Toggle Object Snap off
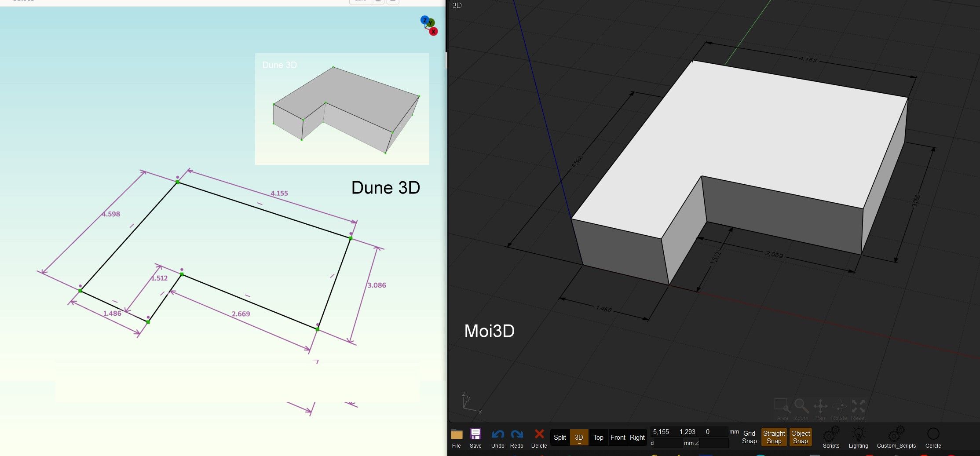 [x=801, y=437]
